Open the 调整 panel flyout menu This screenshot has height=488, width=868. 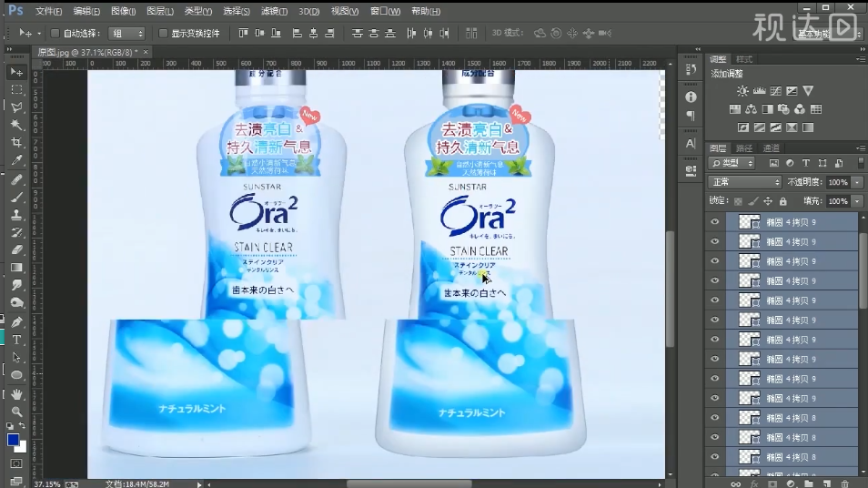[x=860, y=58]
